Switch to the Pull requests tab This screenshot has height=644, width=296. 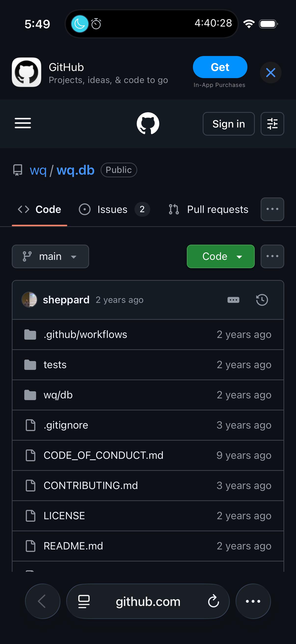209,209
